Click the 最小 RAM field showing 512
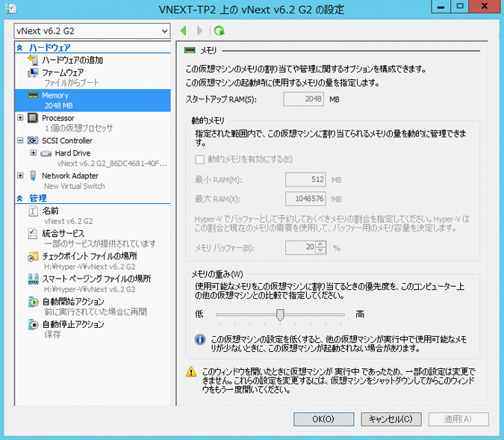 (x=305, y=179)
